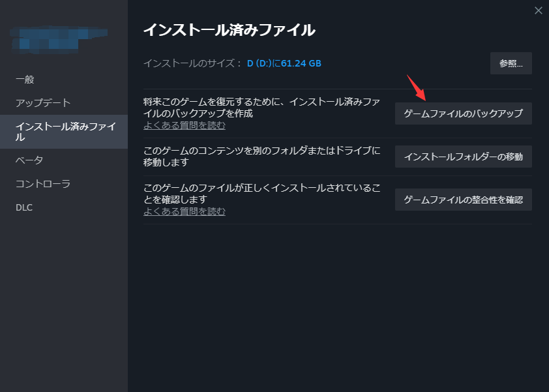
Task: Close the properties dialog with the X
Action: pyautogui.click(x=539, y=10)
